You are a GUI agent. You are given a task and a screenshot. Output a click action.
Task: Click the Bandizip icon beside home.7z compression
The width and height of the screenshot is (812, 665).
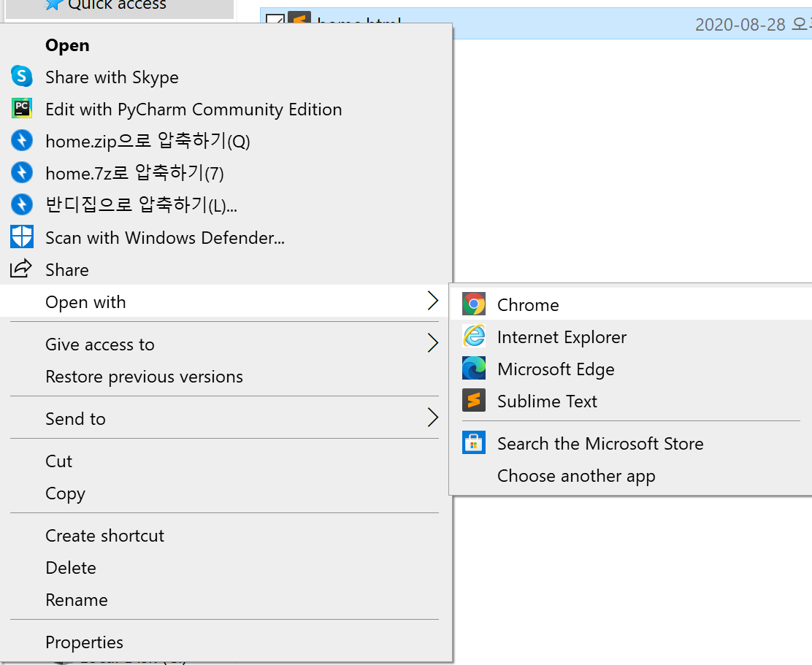(x=22, y=173)
